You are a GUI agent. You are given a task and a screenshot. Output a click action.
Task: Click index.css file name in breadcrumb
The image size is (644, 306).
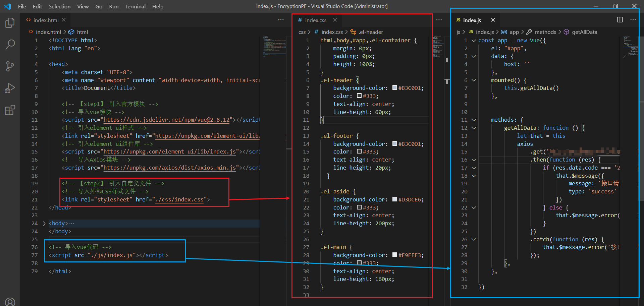(332, 32)
